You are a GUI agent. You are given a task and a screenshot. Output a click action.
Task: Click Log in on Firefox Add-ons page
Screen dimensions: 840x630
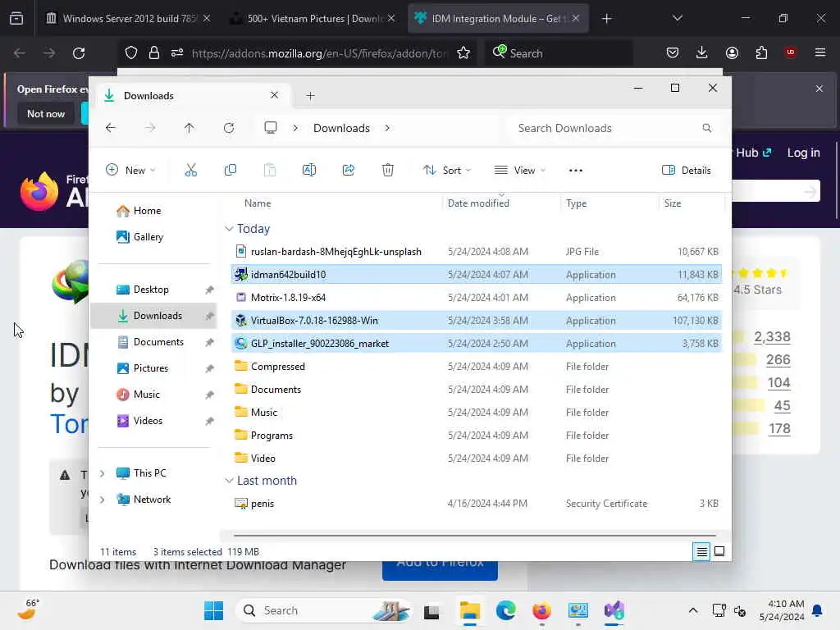[x=803, y=153]
